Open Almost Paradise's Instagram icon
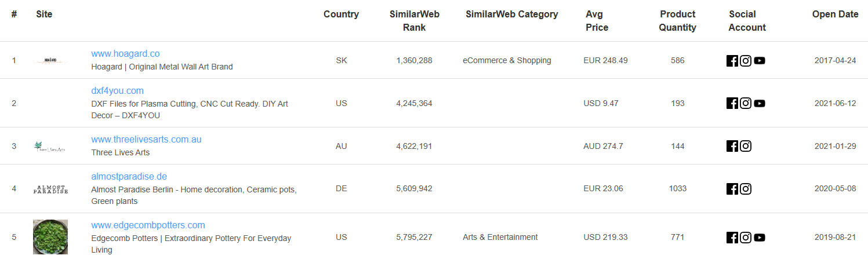This screenshot has width=868, height=259. (x=746, y=188)
